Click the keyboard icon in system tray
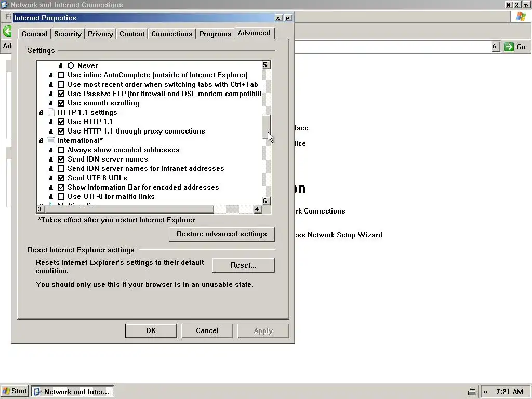This screenshot has height=399, width=532. (x=472, y=392)
